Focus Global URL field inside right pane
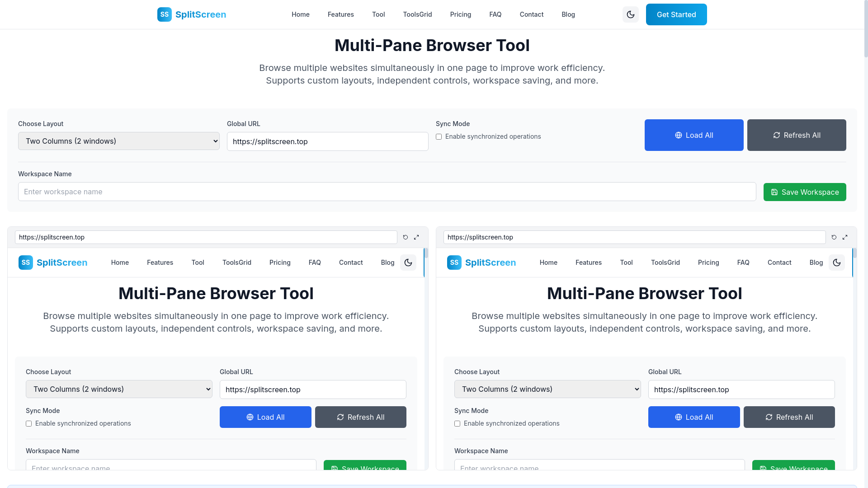The image size is (868, 488). 741,389
